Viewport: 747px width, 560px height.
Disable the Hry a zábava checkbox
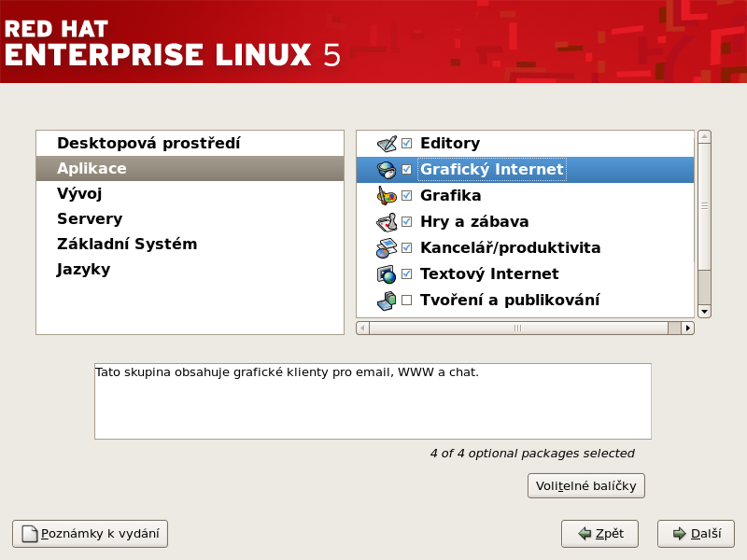(406, 222)
